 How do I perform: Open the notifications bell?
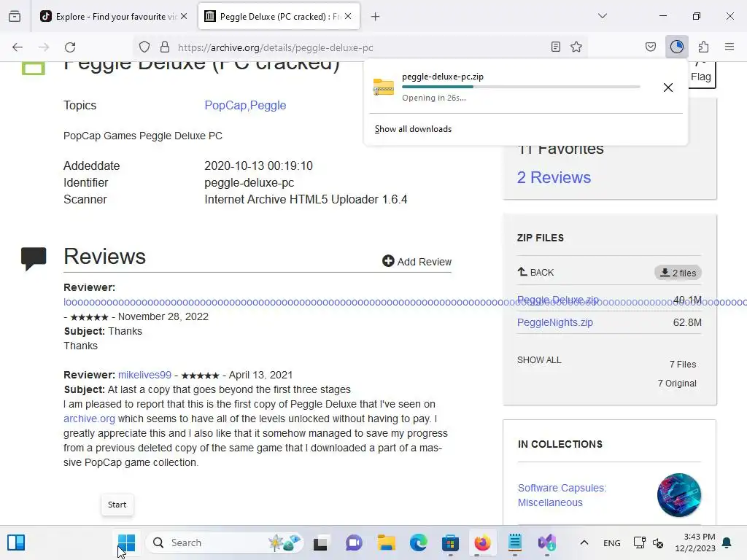point(727,542)
